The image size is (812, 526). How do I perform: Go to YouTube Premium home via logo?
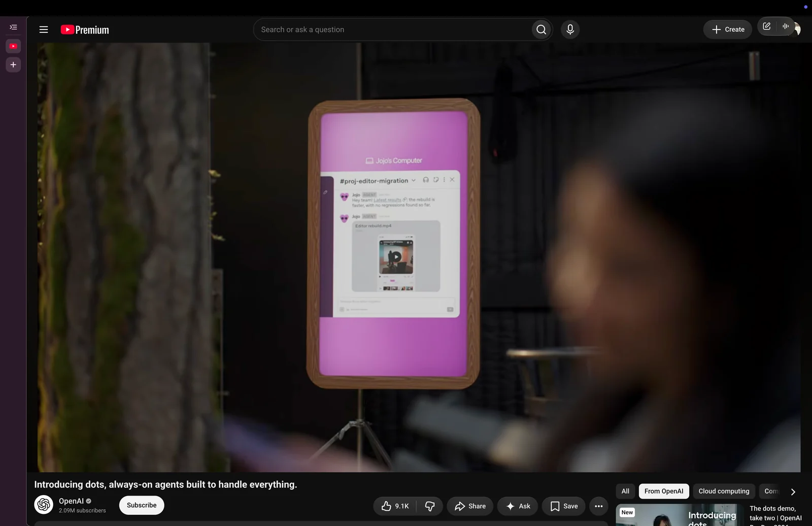85,29
